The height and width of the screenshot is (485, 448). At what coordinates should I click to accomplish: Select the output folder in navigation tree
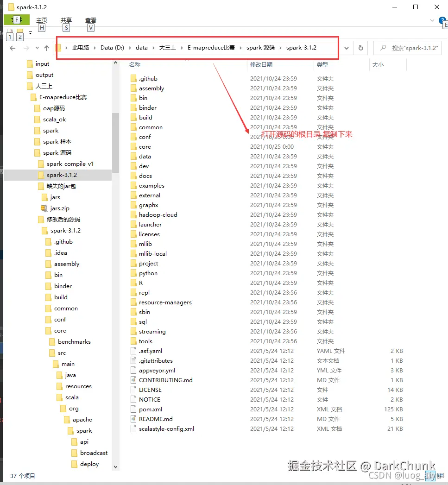click(x=40, y=75)
